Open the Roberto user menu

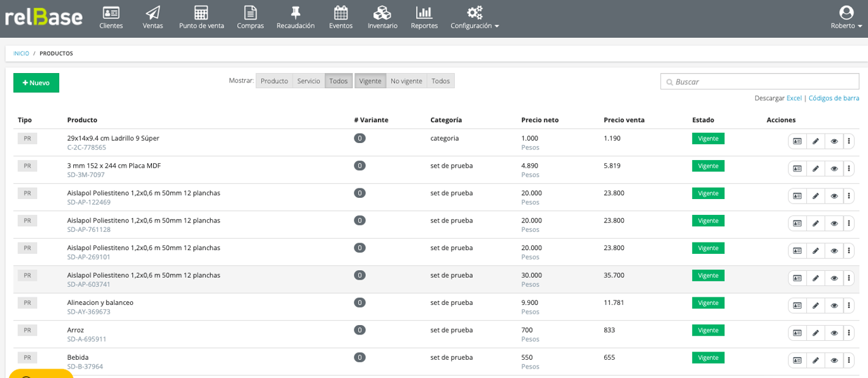tap(846, 18)
